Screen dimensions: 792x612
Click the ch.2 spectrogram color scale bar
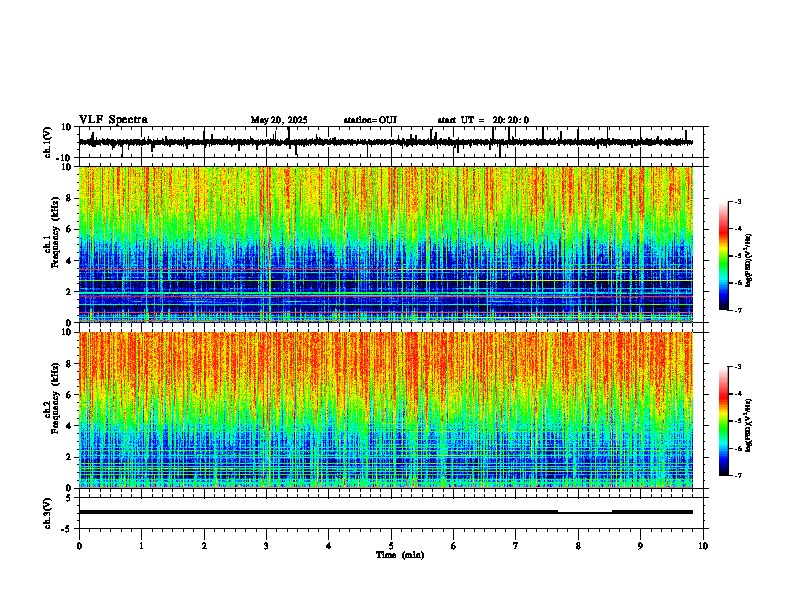coord(723,421)
